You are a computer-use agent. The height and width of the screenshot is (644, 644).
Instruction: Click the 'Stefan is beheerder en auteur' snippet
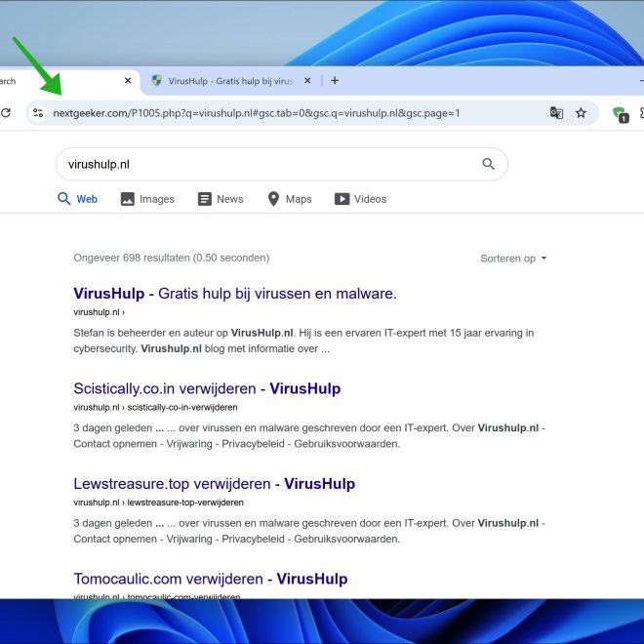click(303, 341)
